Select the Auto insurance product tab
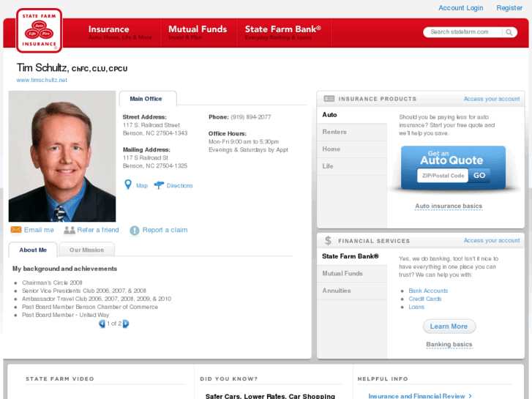Screen dimensions: 532x399 (352, 115)
